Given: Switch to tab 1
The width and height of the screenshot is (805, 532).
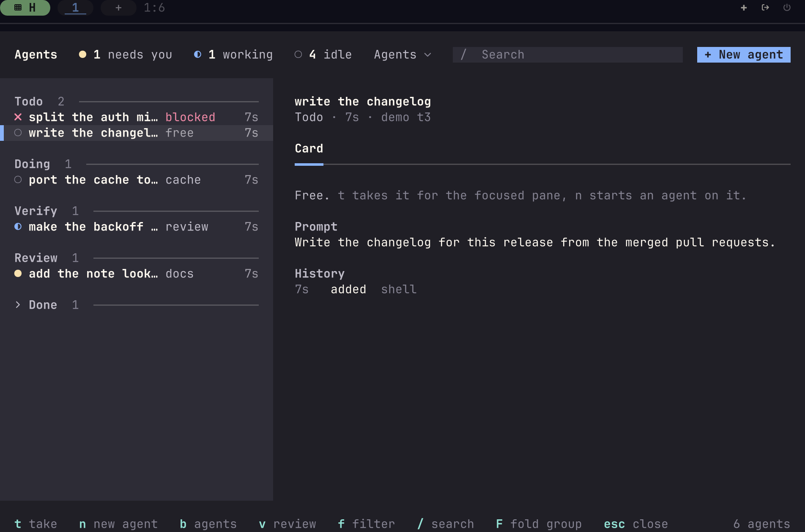Looking at the screenshot, I should pos(75,8).
